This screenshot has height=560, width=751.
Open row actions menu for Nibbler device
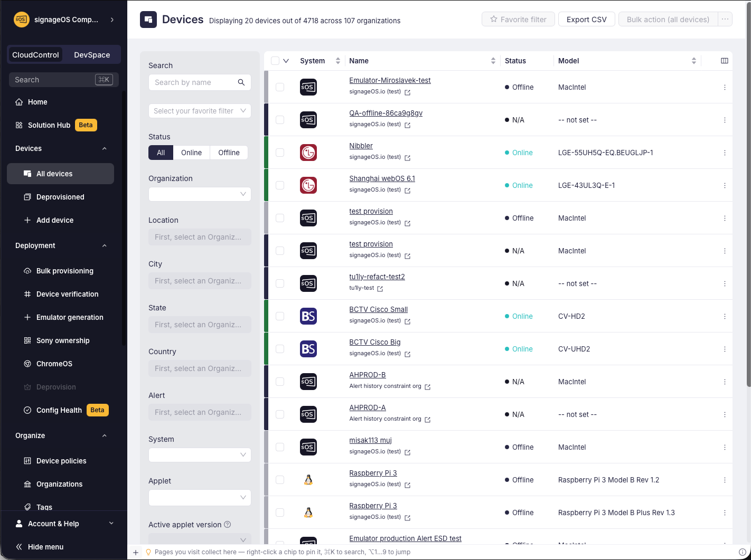[725, 153]
